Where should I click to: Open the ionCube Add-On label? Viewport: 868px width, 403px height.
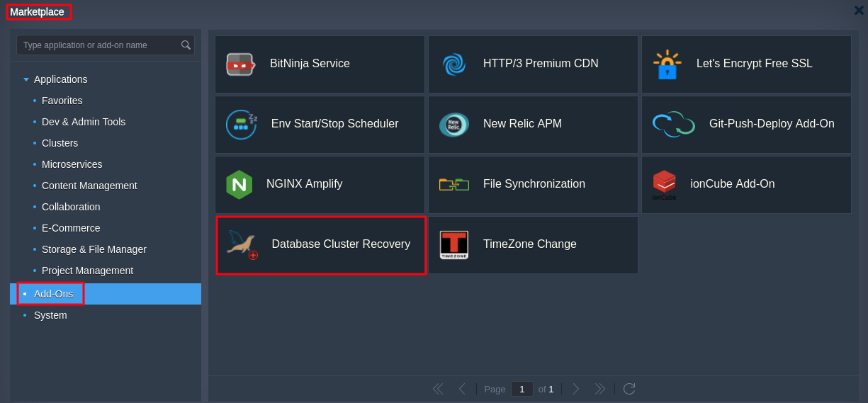click(x=733, y=184)
